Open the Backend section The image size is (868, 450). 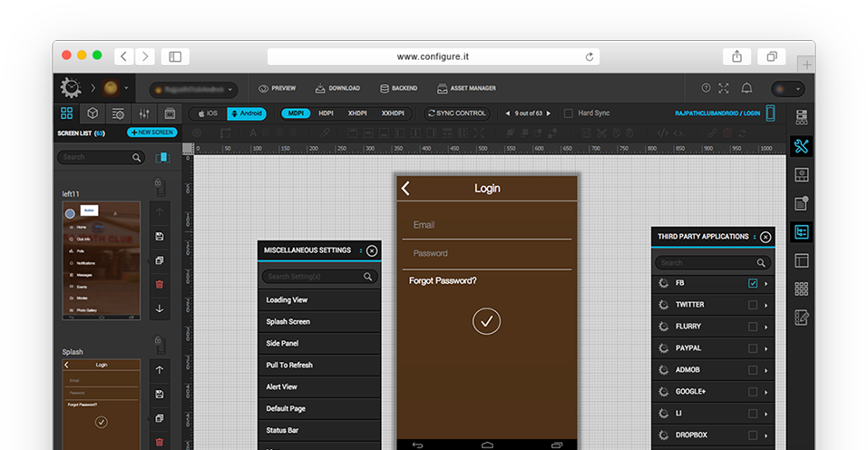(x=398, y=89)
